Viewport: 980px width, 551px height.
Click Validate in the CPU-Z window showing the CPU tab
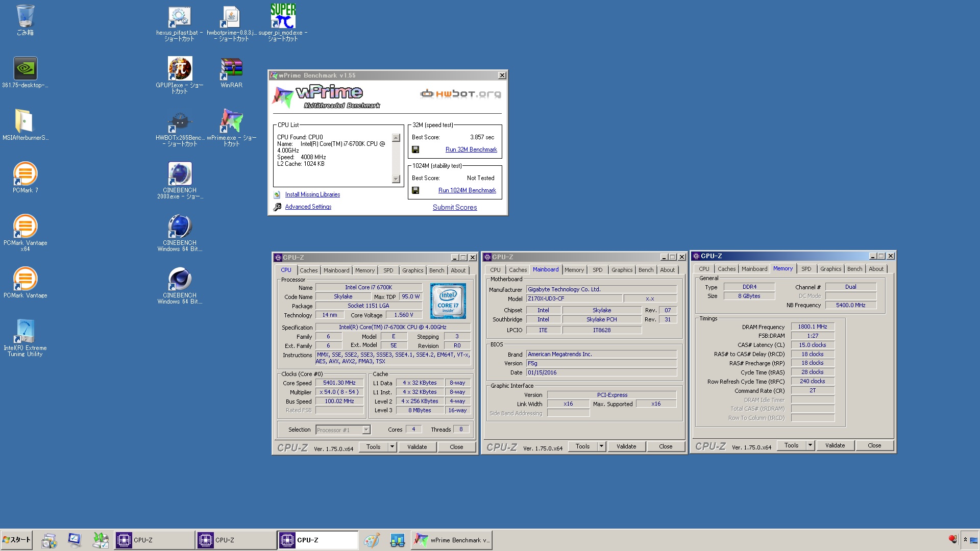click(x=417, y=447)
